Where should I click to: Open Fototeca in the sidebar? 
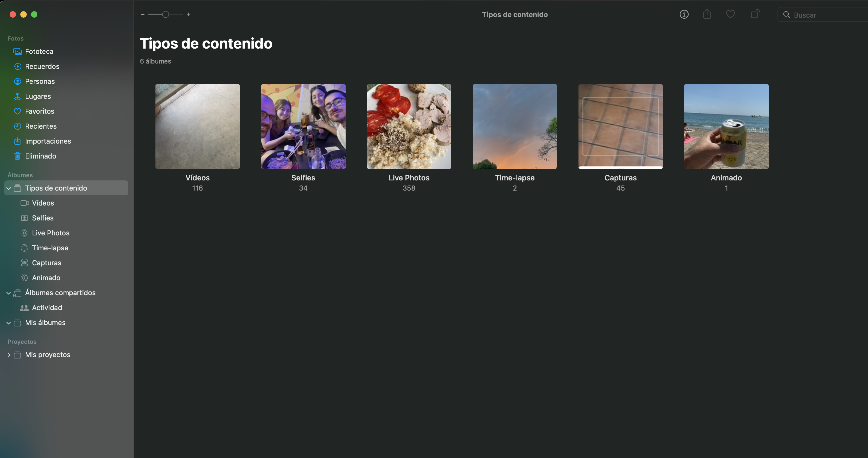39,52
